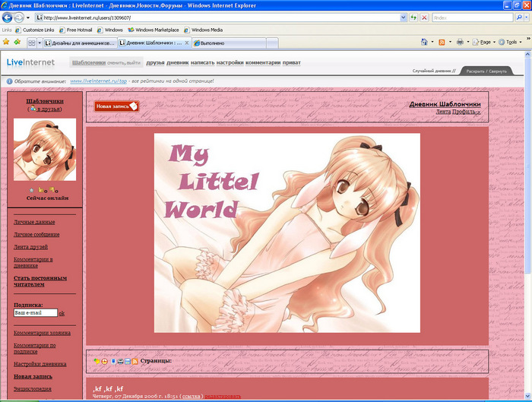532x402 pixels.
Task: Click the orange RSS icon beside Страницы
Action: click(x=135, y=362)
